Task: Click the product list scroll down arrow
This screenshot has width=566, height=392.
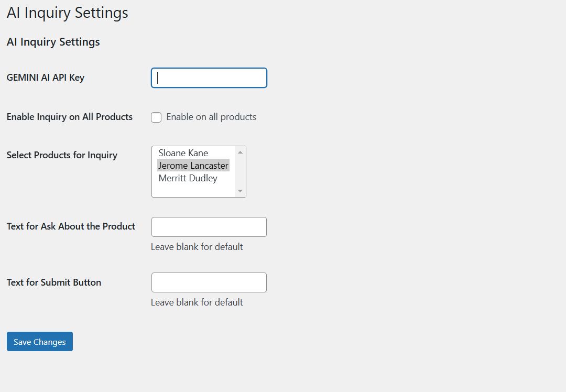Action: pos(241,191)
